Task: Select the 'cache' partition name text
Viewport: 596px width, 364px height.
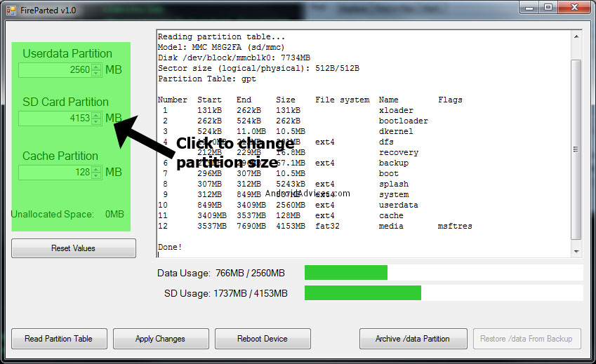Action: (x=391, y=215)
